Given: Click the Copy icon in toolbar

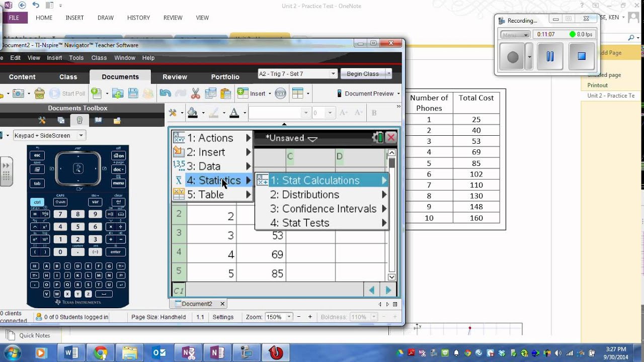Looking at the screenshot, I should pos(211,94).
